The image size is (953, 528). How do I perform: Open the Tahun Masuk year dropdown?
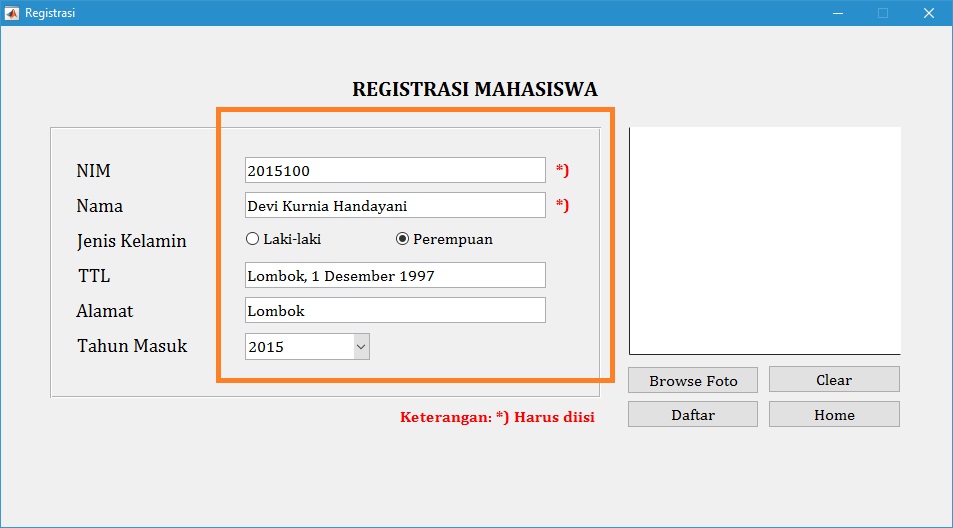pos(361,347)
